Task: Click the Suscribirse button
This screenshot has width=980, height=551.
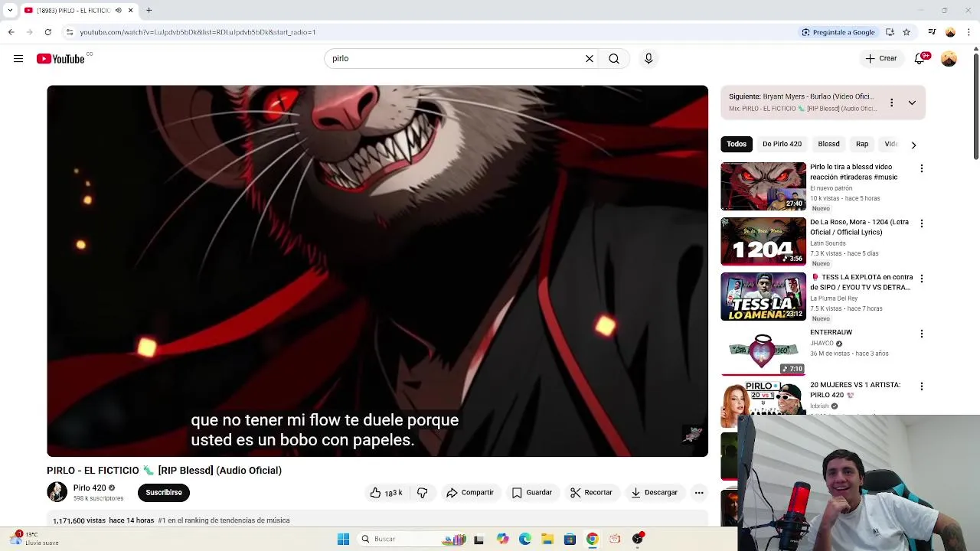Action: (x=164, y=493)
